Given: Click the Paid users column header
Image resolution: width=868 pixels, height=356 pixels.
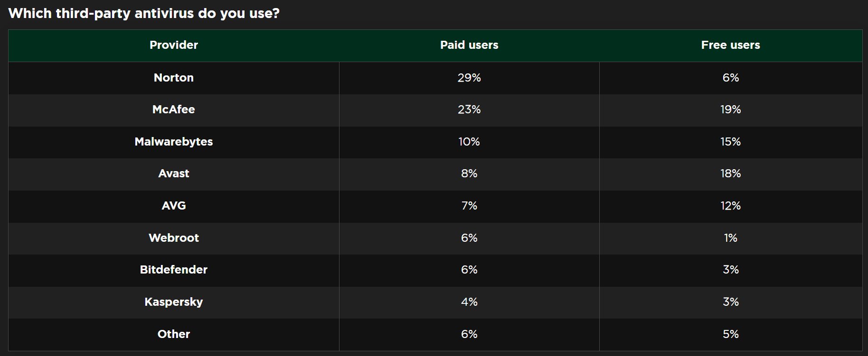Looking at the screenshot, I should point(469,45).
